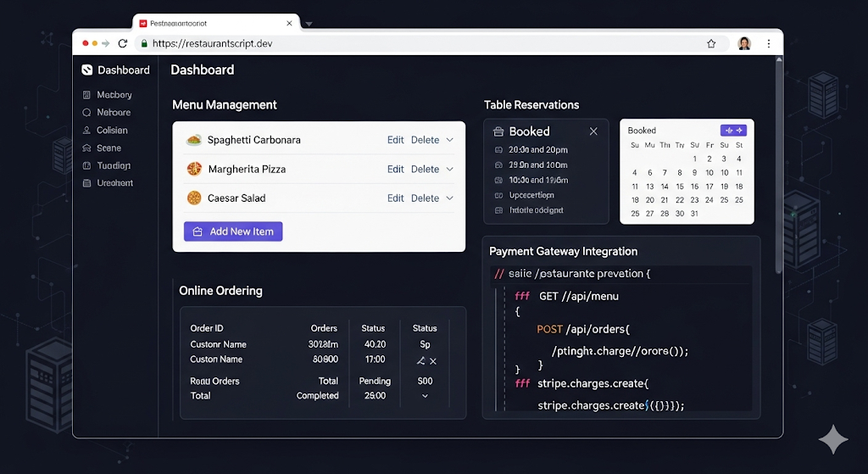868x474 pixels.
Task: Click Add New Item button
Action: [233, 231]
